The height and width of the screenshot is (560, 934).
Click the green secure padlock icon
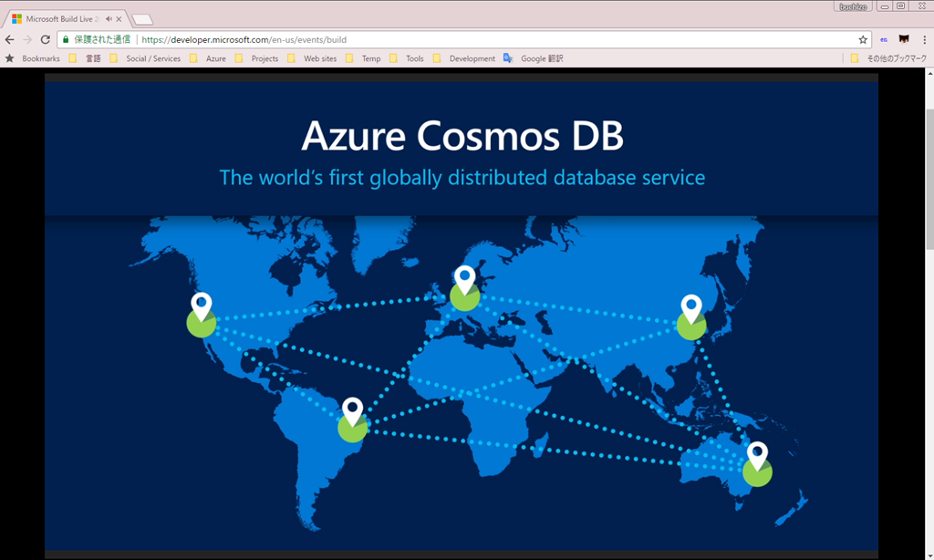(x=65, y=40)
